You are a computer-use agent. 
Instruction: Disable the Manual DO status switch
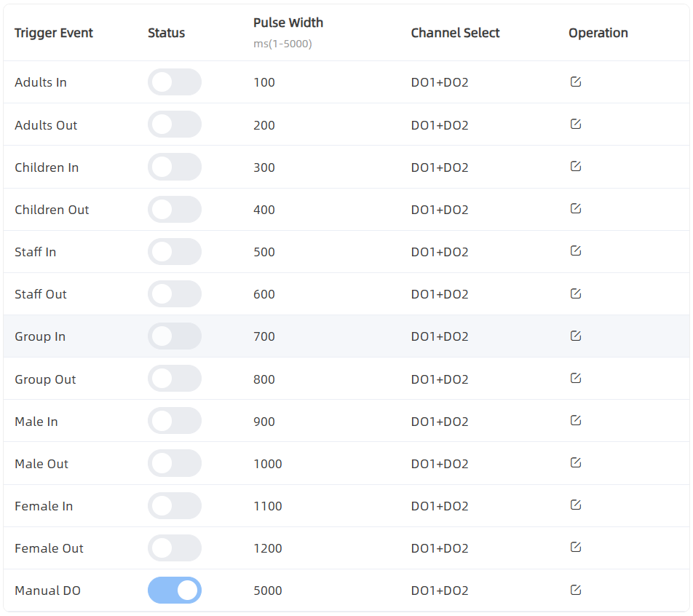(174, 591)
